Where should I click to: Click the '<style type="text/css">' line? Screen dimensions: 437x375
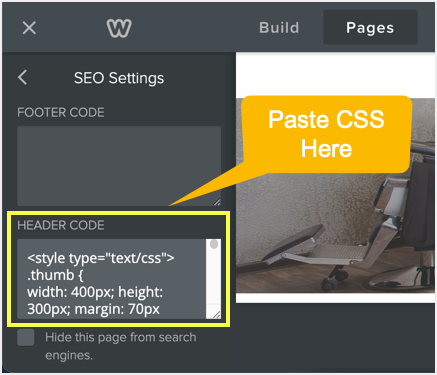tap(101, 258)
